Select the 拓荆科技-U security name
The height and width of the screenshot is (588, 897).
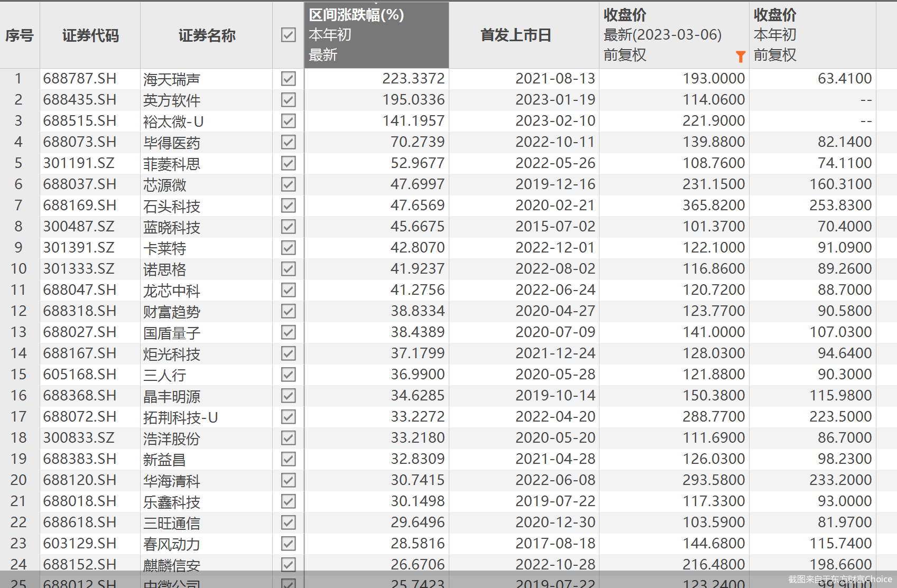(180, 417)
